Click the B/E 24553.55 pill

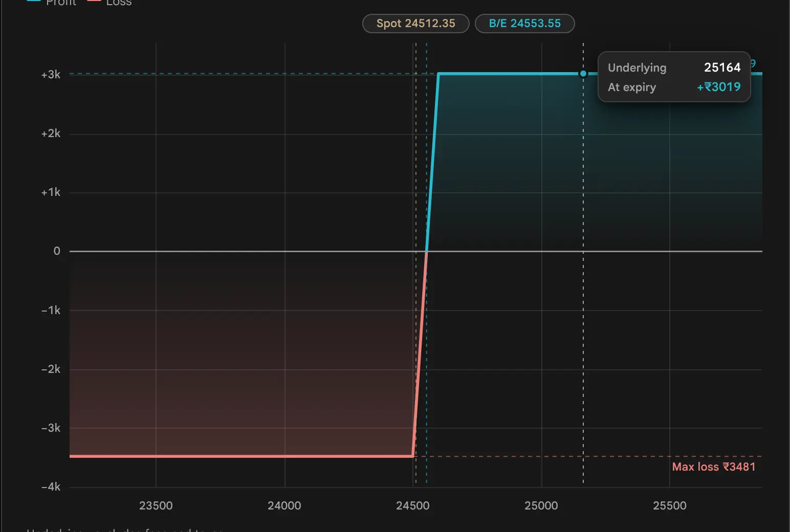525,24
